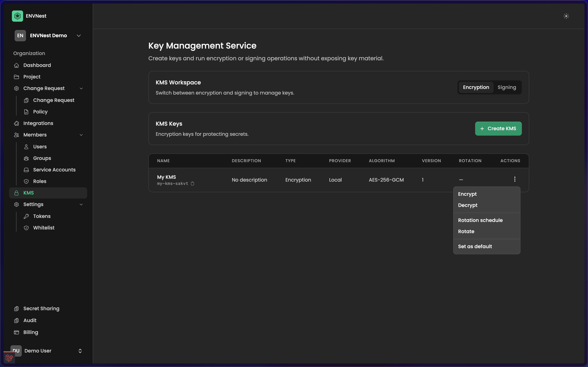Screen dimensions: 588x367
Task: Open Integrations puzzle icon item
Action: pos(16,123)
